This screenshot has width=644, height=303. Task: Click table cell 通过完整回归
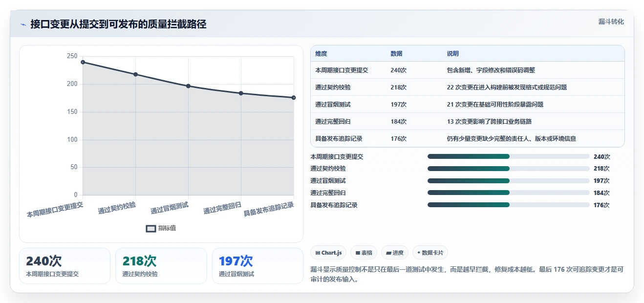click(333, 122)
